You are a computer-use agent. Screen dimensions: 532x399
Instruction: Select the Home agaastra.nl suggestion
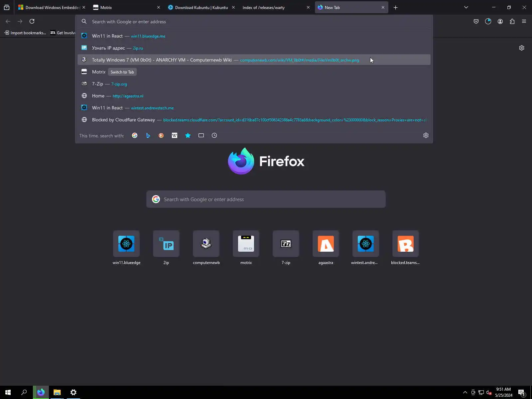point(254,96)
